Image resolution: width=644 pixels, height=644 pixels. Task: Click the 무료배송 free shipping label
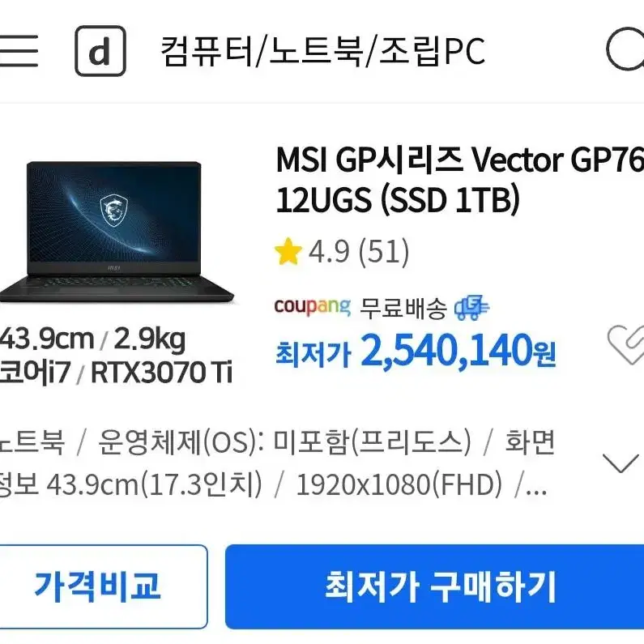pos(403,309)
